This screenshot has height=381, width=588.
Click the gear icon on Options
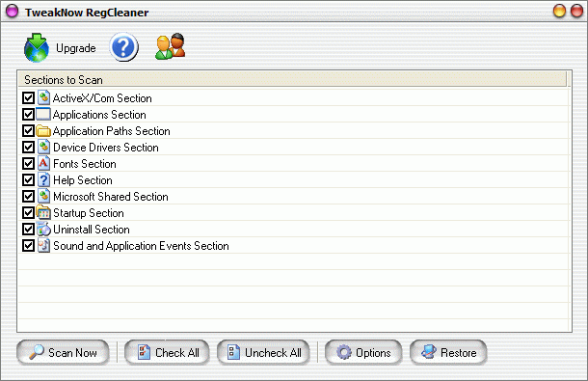[x=343, y=352]
